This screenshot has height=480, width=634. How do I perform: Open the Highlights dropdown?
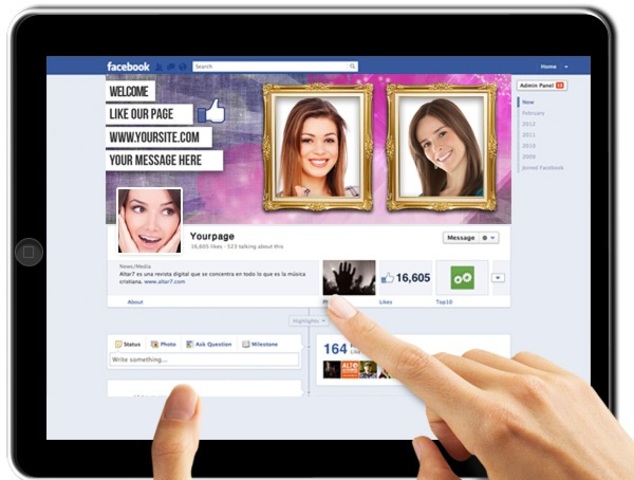[309, 321]
